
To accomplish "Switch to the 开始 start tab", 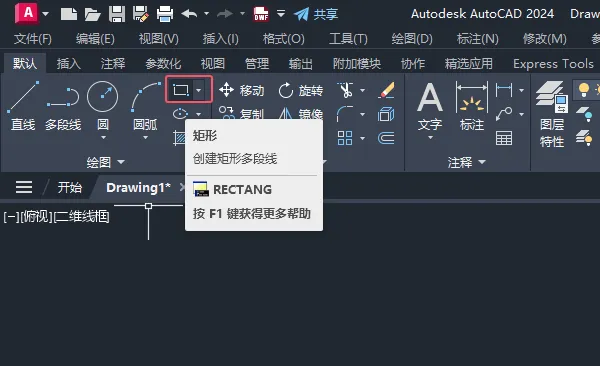I will pyautogui.click(x=70, y=188).
